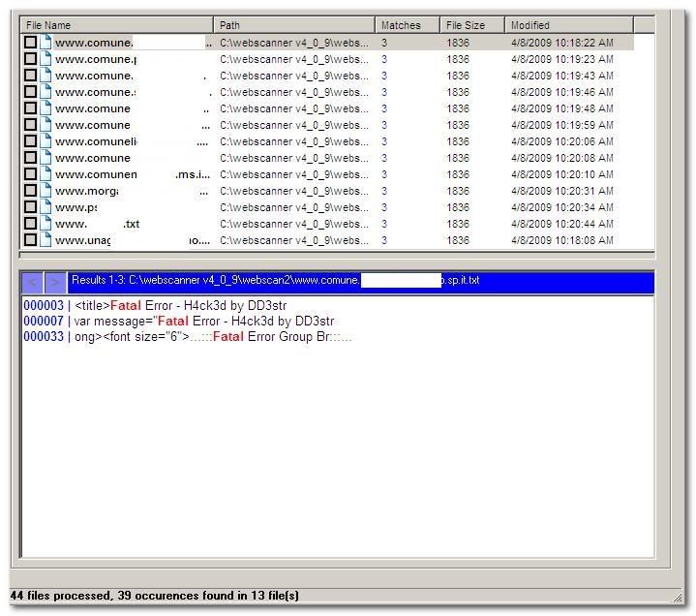Enable the checkbox for the www.unag file
The width and height of the screenshot is (696, 616).
pos(31,240)
